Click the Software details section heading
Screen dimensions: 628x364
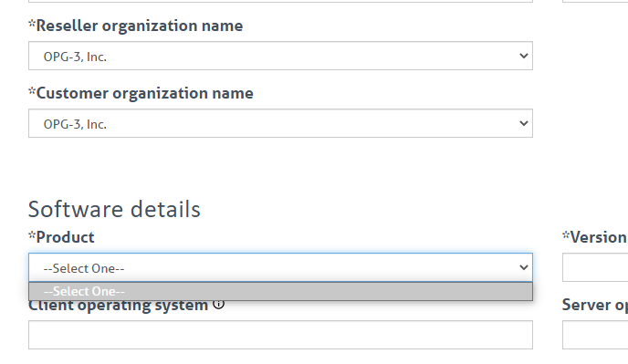point(114,209)
